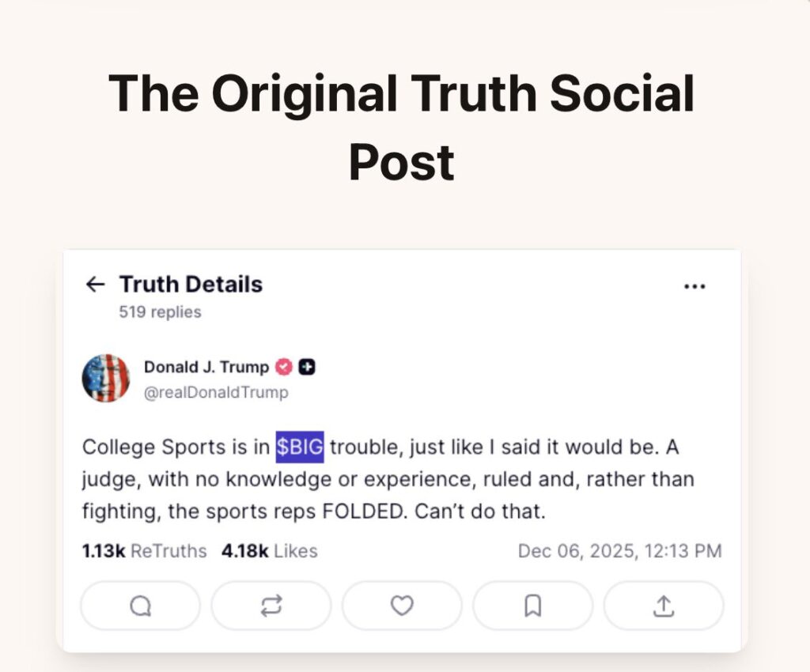Open the highlighted $BIG cashtag link
Viewport: 810px width, 672px height.
300,447
